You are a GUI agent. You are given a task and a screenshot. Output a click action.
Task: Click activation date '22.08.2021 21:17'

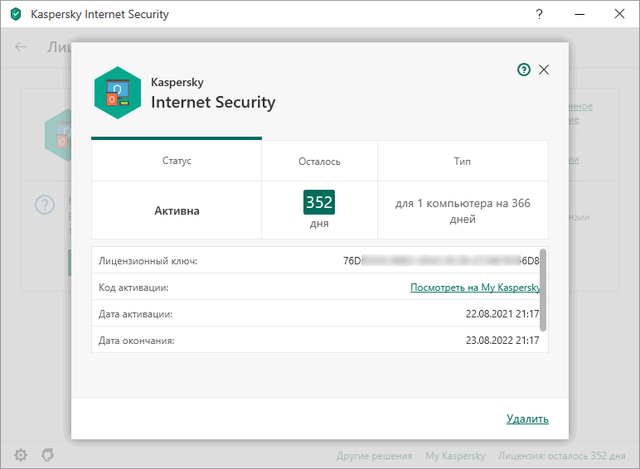(x=502, y=313)
